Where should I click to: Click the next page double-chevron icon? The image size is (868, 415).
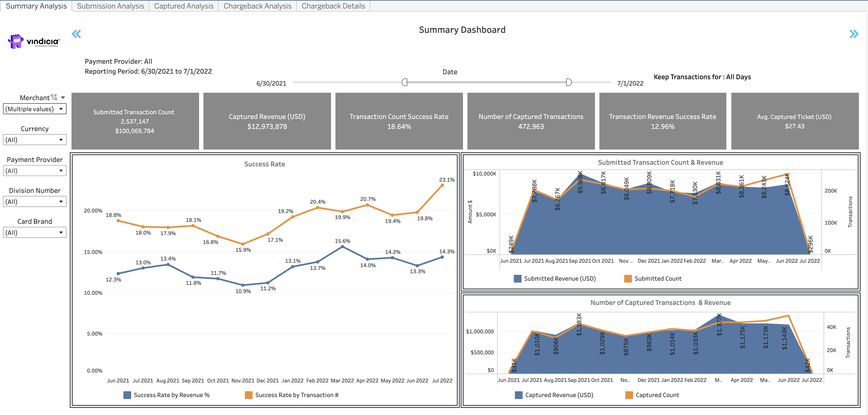point(854,34)
